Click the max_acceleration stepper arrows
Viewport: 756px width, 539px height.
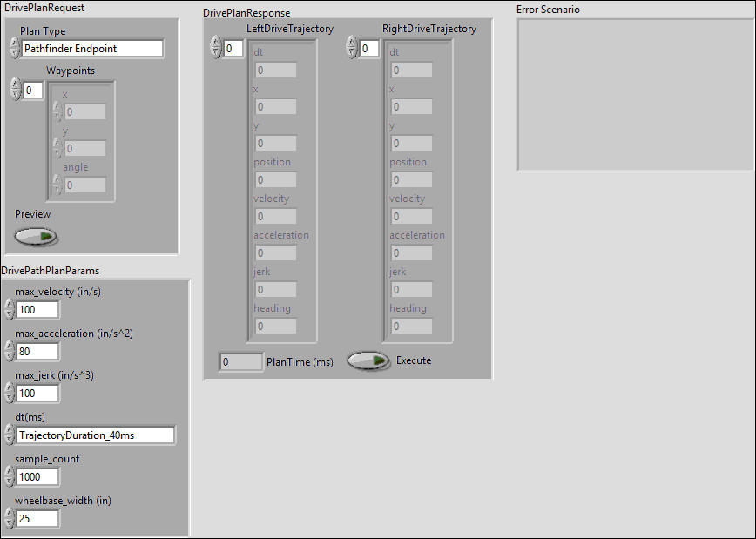[x=10, y=352]
